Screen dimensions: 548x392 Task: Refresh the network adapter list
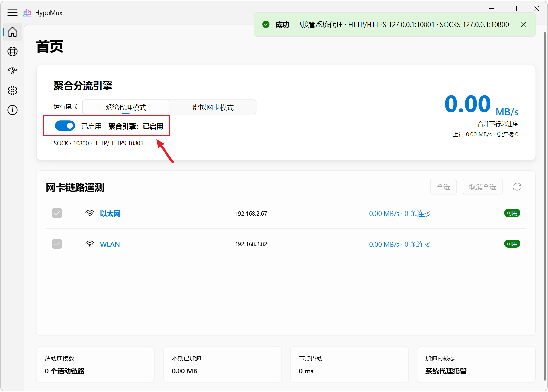point(517,187)
